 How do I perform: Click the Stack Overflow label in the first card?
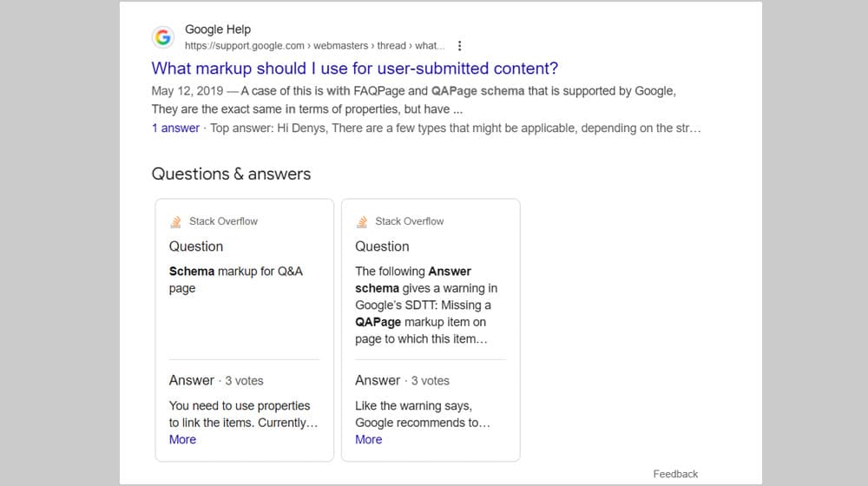[223, 221]
